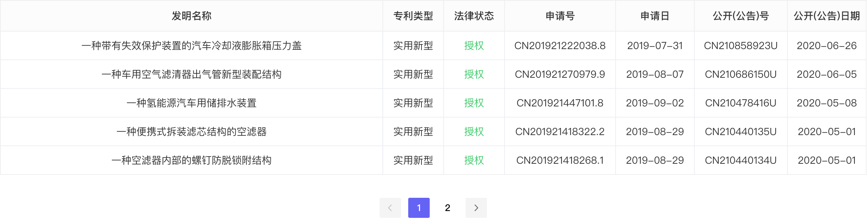Click the 法律状态 column header
The width and height of the screenshot is (868, 220).
coord(474,16)
